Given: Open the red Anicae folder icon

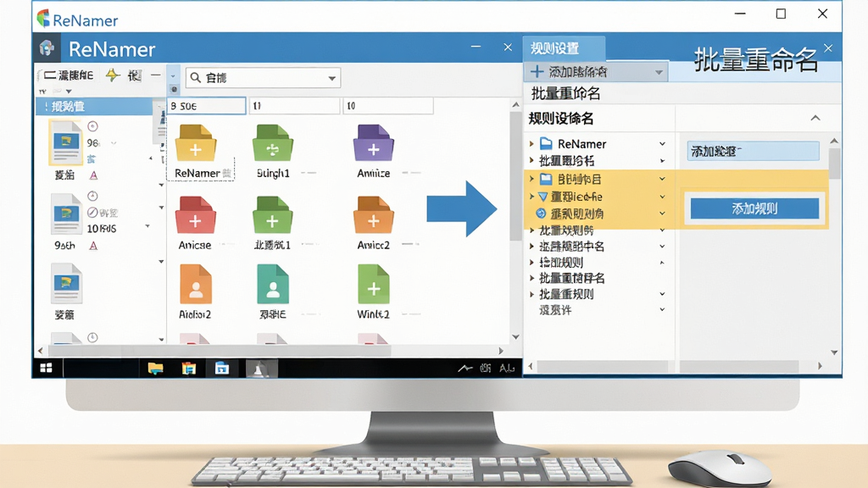Looking at the screenshot, I should click(196, 214).
